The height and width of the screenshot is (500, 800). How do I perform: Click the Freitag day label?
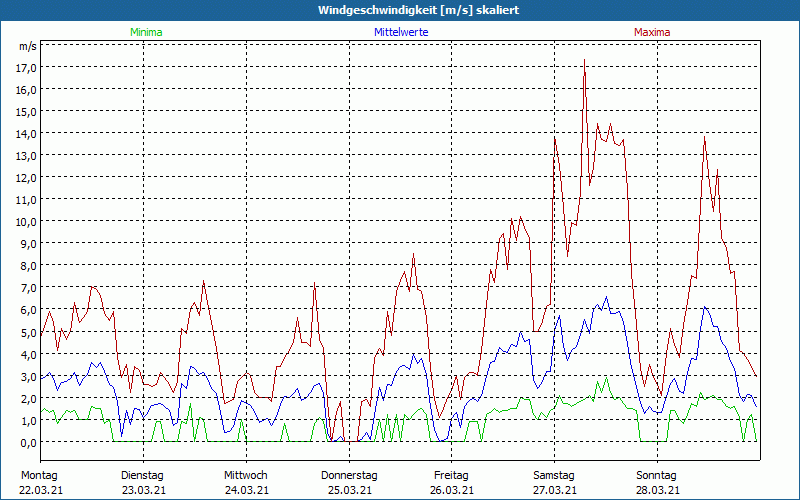(x=452, y=475)
